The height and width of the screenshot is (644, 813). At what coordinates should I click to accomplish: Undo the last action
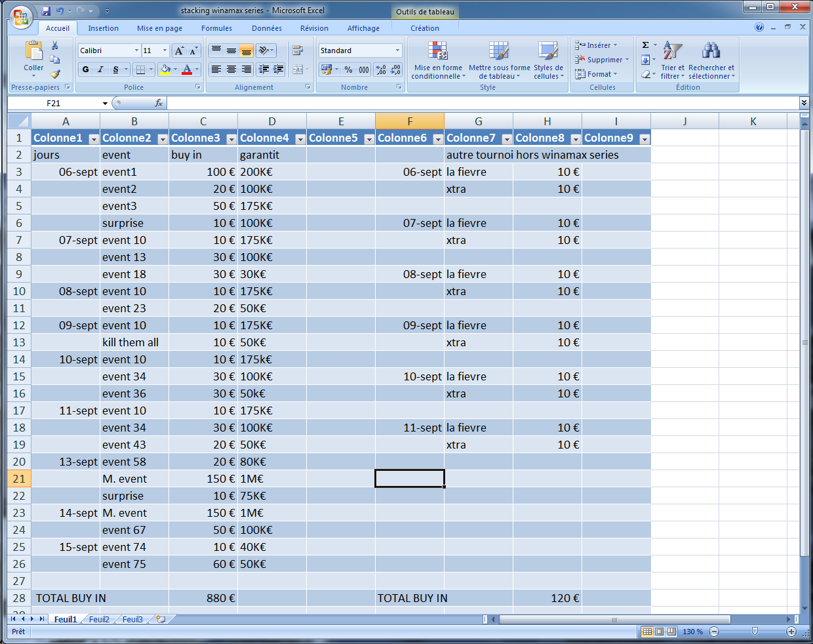click(x=60, y=11)
